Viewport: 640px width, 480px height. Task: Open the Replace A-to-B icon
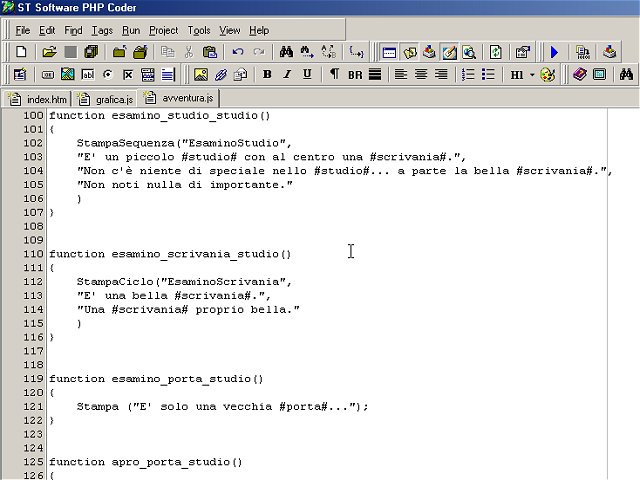click(329, 52)
